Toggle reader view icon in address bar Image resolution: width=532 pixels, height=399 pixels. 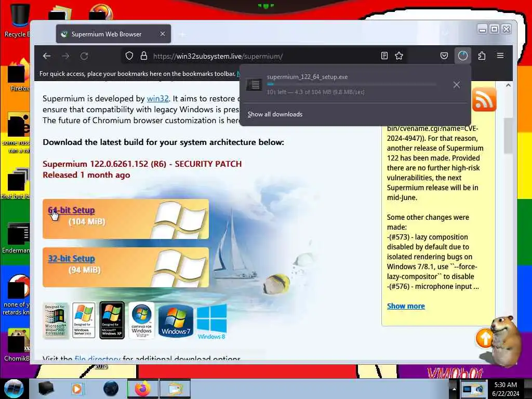point(384,56)
